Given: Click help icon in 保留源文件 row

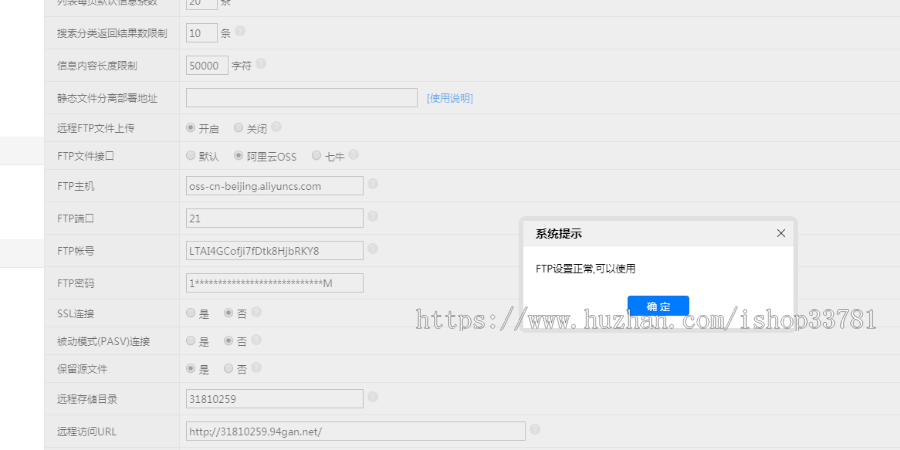Looking at the screenshot, I should point(256,367).
